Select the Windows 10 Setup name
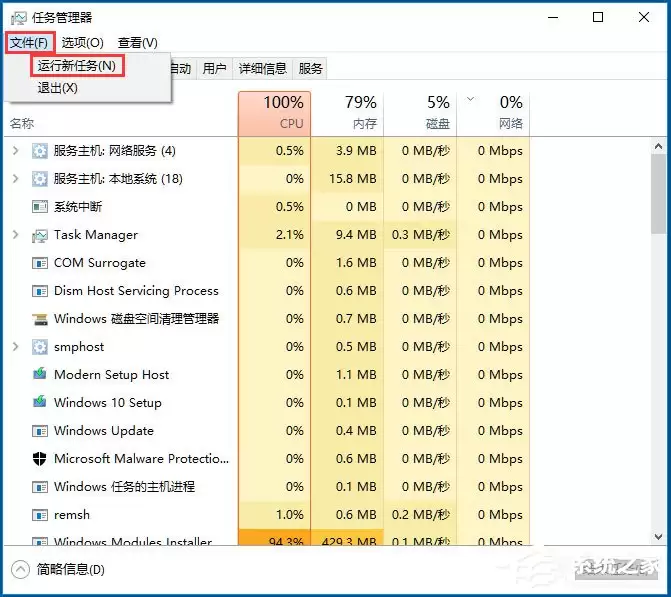Screen dimensions: 671x597 point(108,403)
